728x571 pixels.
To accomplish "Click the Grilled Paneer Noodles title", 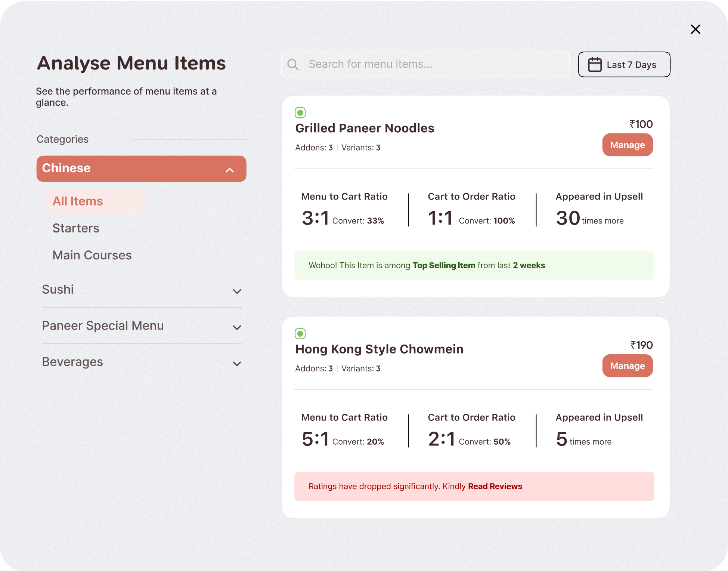I will [x=365, y=128].
